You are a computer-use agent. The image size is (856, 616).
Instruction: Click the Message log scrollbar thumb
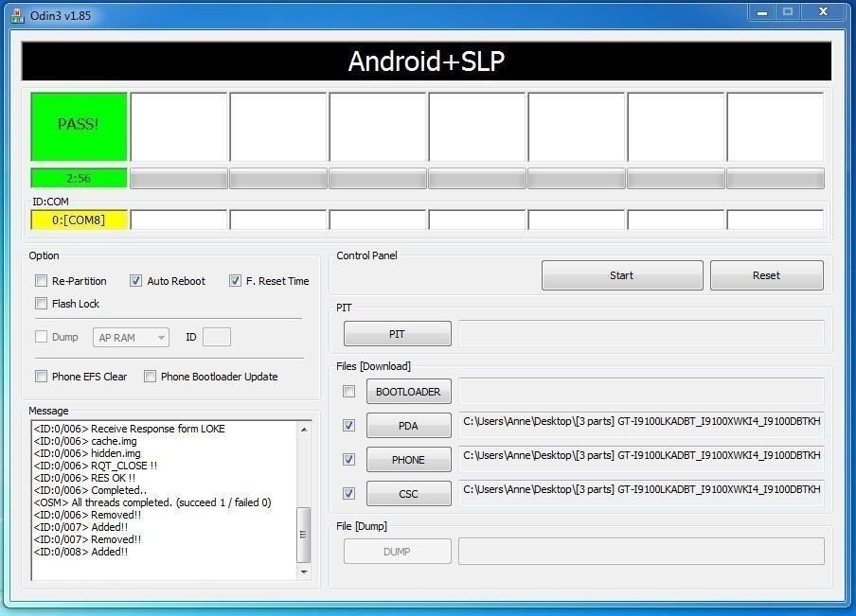pos(304,535)
